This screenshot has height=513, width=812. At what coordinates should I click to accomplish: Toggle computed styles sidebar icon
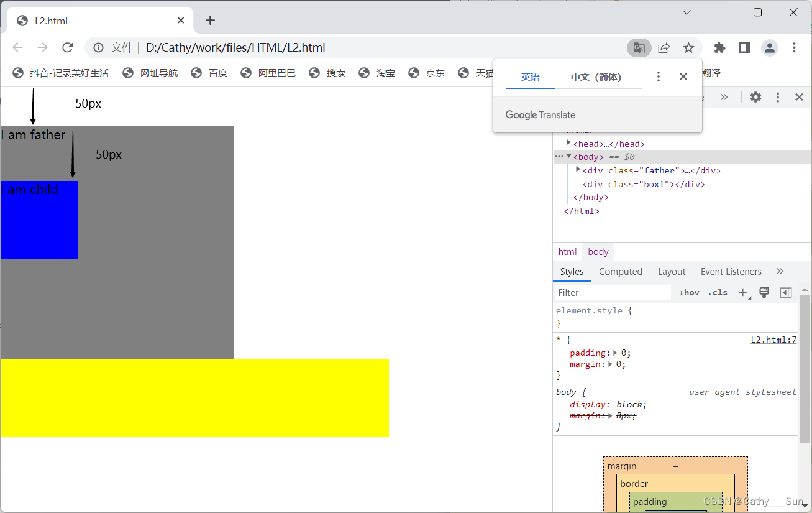point(786,292)
